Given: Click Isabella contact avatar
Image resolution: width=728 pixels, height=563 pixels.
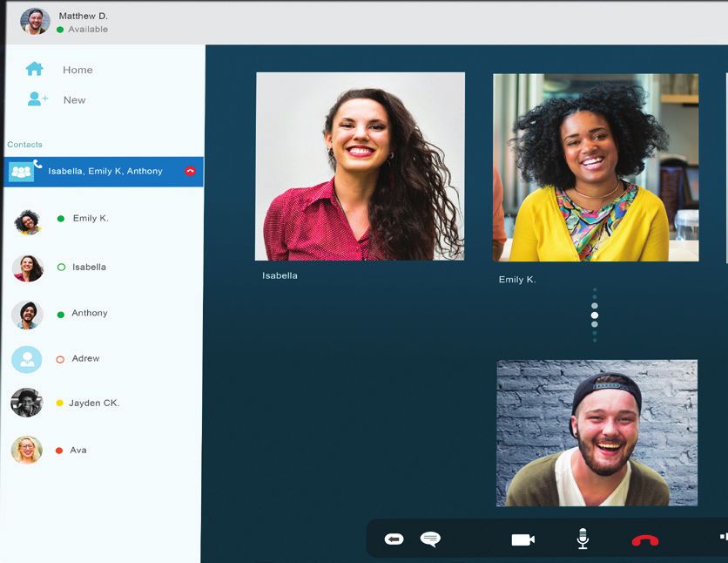Looking at the screenshot, I should [28, 268].
